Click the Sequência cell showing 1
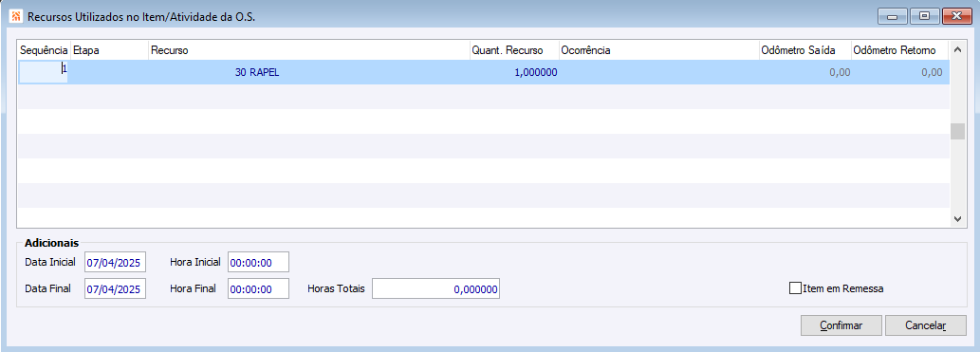980x352 pixels. pos(44,72)
